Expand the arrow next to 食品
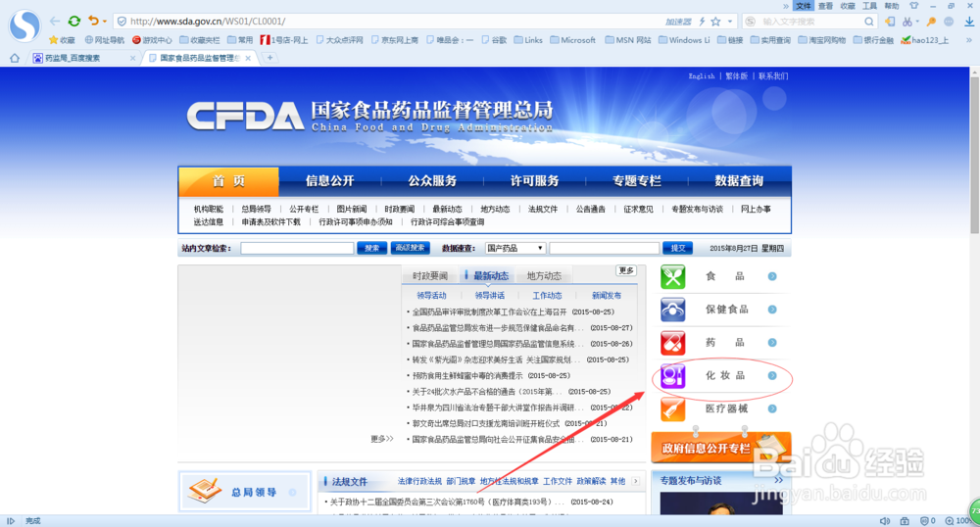The height and width of the screenshot is (527, 980). tap(772, 276)
